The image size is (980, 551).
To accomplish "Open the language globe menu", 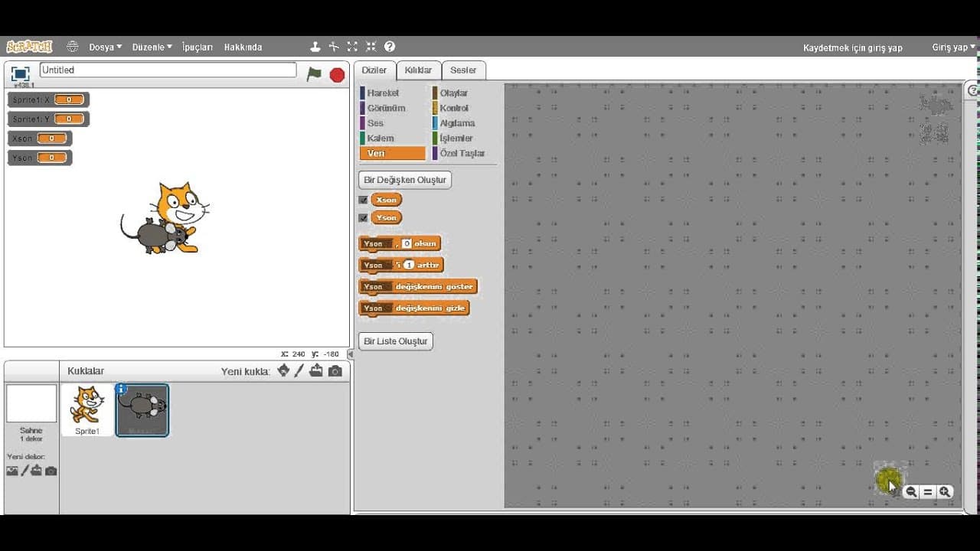I will coord(72,47).
